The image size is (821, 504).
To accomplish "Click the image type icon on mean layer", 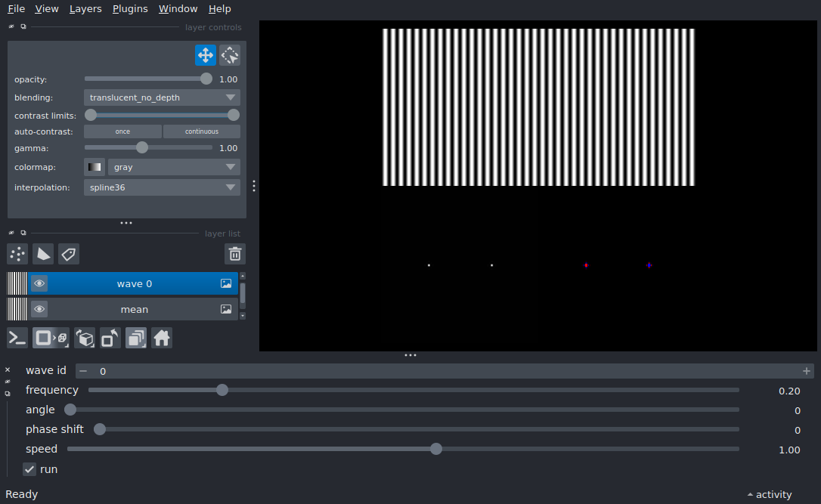I will [226, 309].
